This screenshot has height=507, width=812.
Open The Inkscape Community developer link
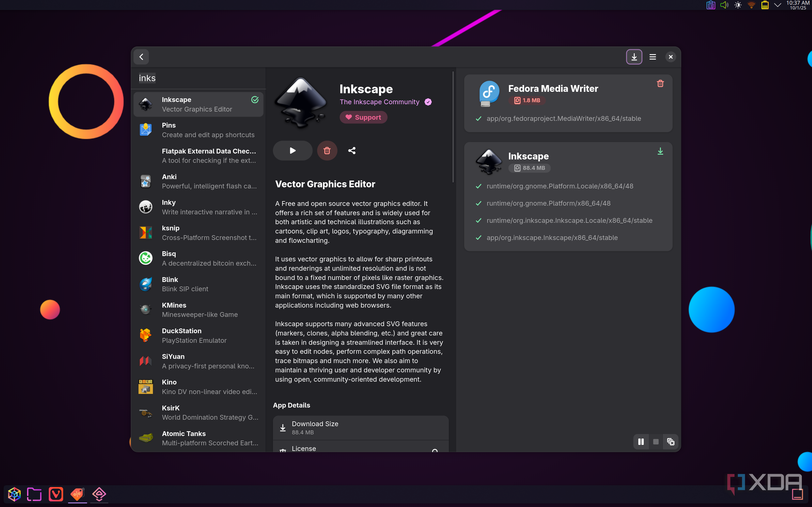tap(379, 102)
